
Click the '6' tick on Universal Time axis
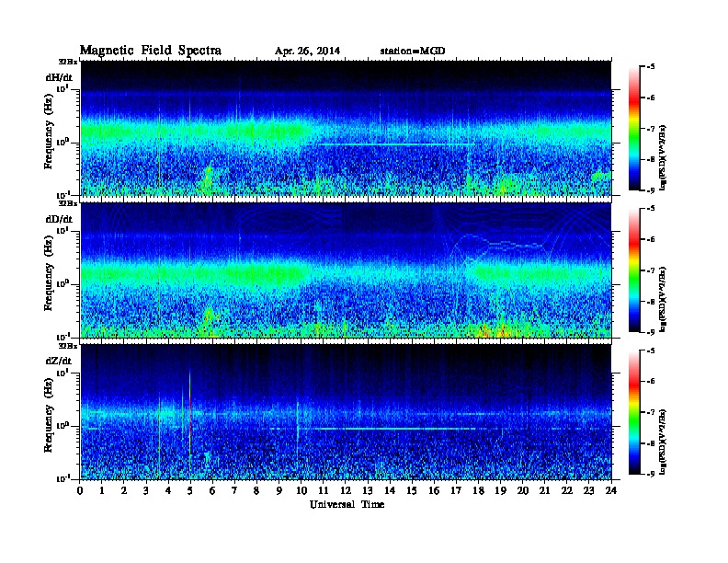212,490
